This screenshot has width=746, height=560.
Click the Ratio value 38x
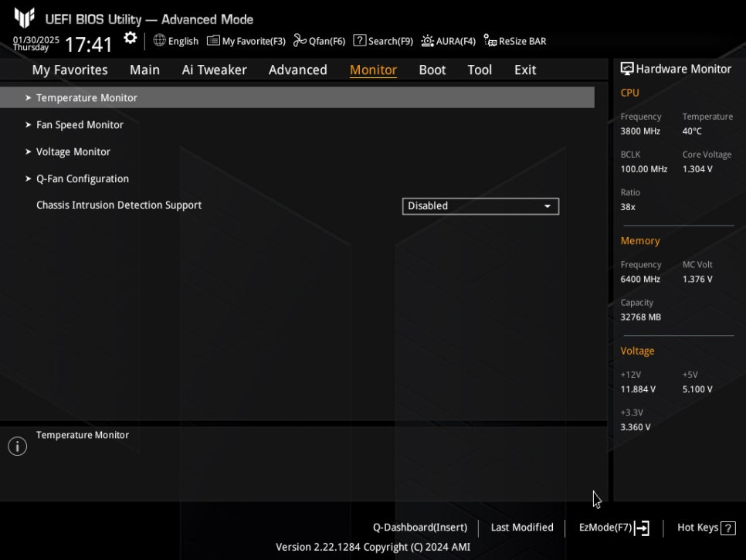[x=628, y=207]
